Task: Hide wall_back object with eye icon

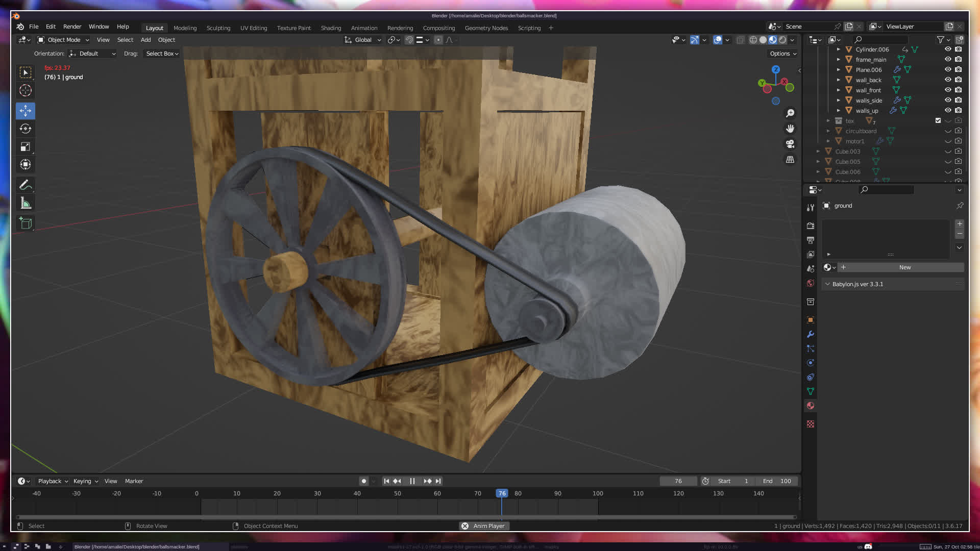Action: point(948,80)
